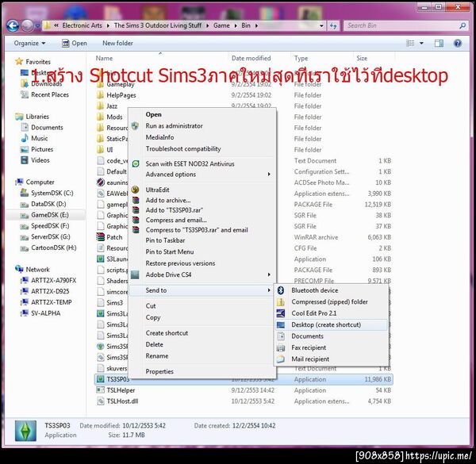Sort by the Type column header
This screenshot has height=464, width=476.
[x=301, y=58]
